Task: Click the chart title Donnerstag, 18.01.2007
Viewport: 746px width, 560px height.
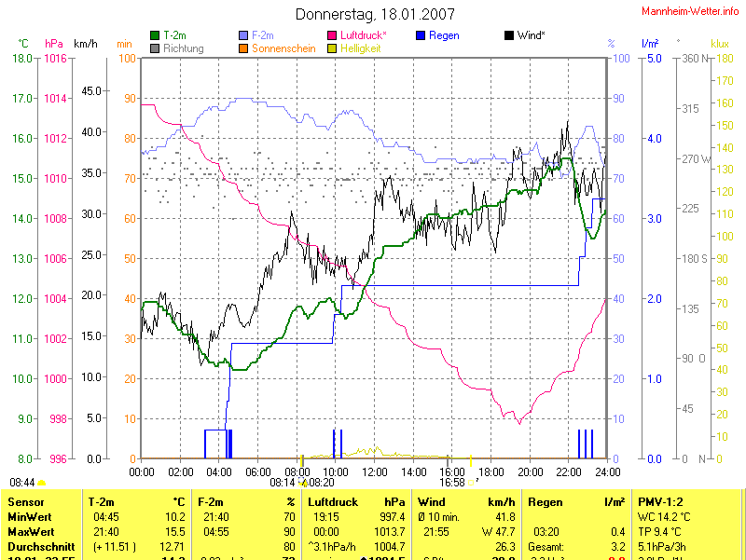Action: pyautogui.click(x=375, y=14)
